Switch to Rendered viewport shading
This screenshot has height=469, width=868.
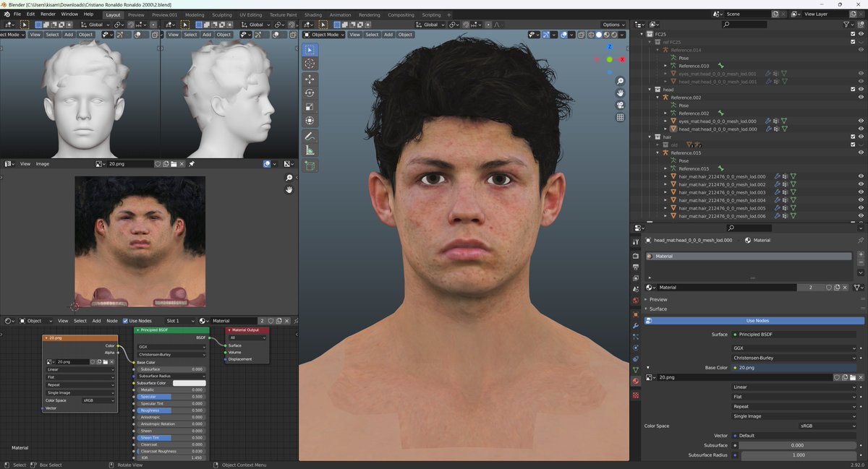pyautogui.click(x=615, y=35)
